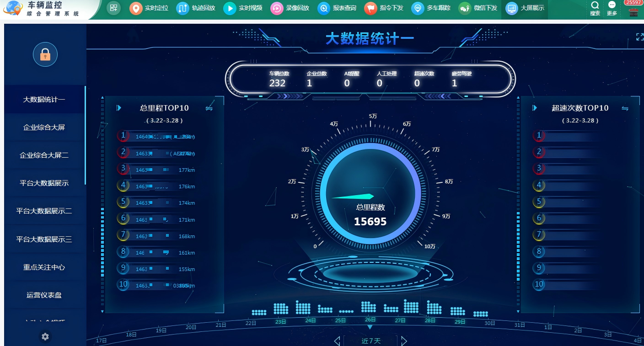Open 运营仪表盘 from the sidebar

click(44, 295)
